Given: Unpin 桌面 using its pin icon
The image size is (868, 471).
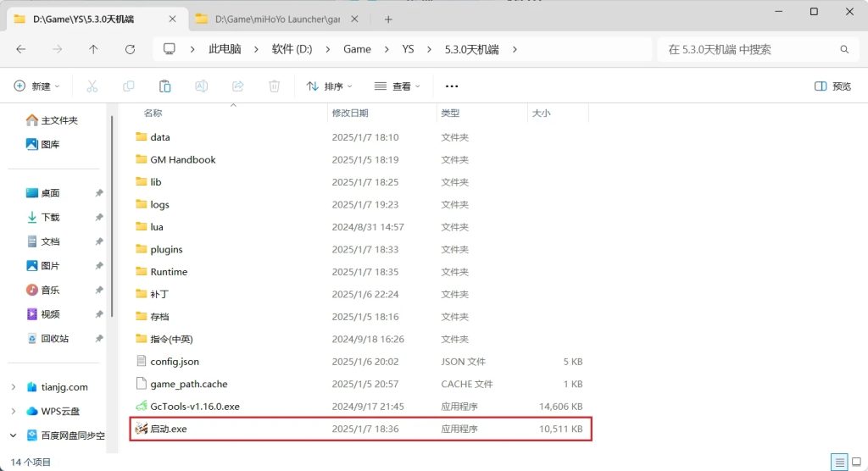Looking at the screenshot, I should [99, 193].
